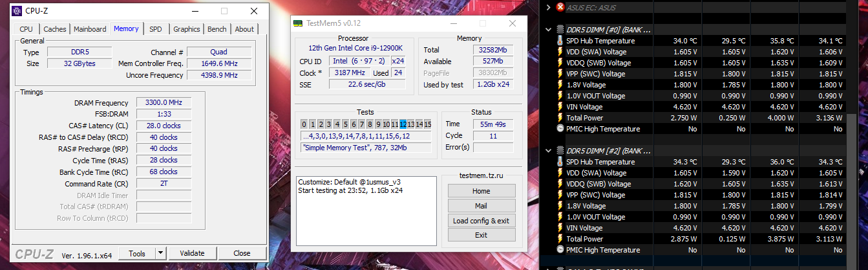This screenshot has width=868, height=270.
Task: Switch to the SPD tab in CPU-Z
Action: point(156,29)
